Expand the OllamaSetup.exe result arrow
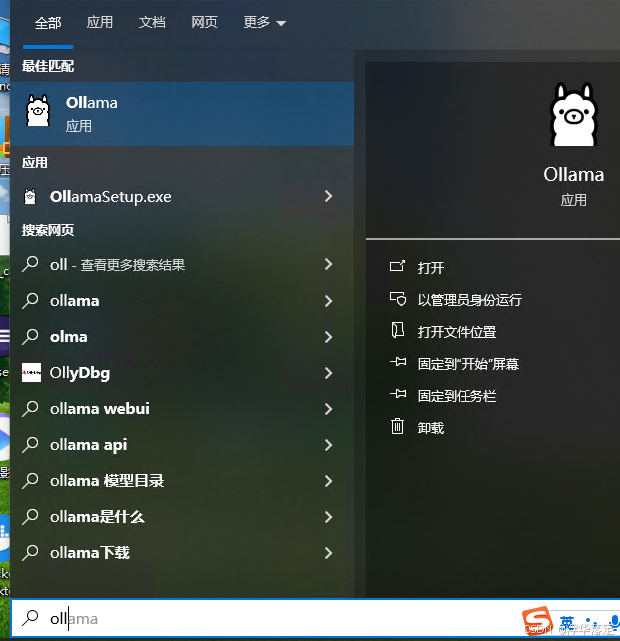This screenshot has width=620, height=641. [328, 196]
